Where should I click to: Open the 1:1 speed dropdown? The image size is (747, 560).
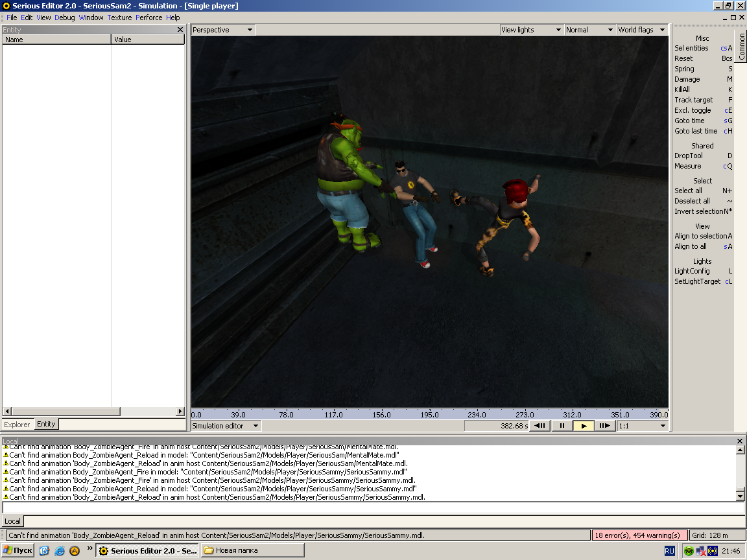(643, 426)
